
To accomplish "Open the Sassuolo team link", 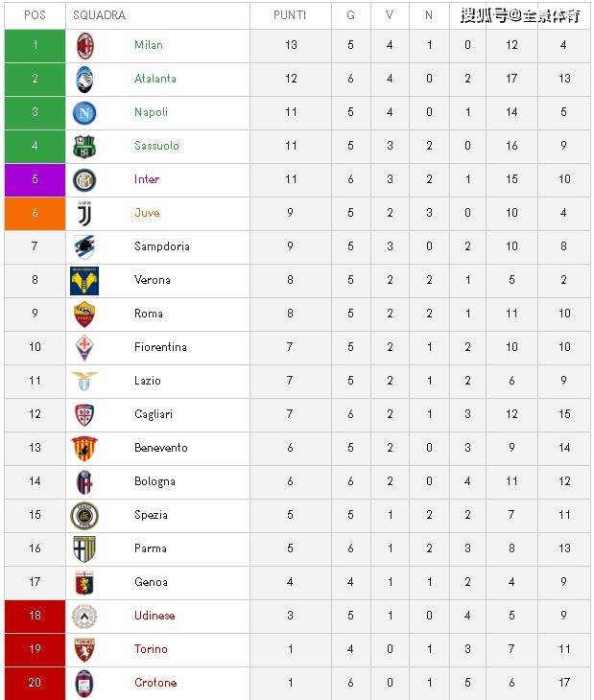I will [156, 146].
